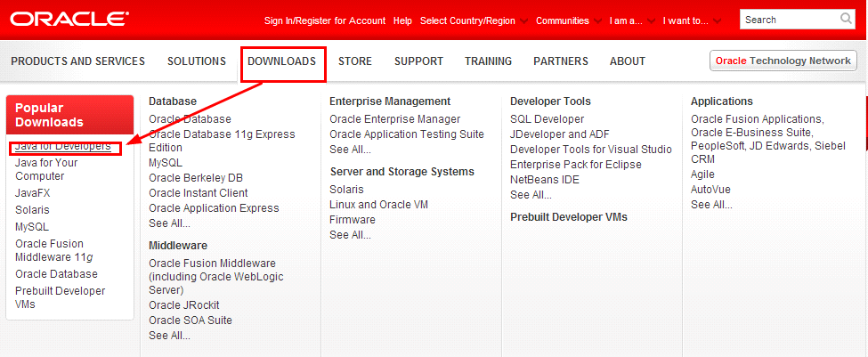The height and width of the screenshot is (357, 868).
Task: Click Oracle Database in Popular Downloads
Action: coord(56,274)
